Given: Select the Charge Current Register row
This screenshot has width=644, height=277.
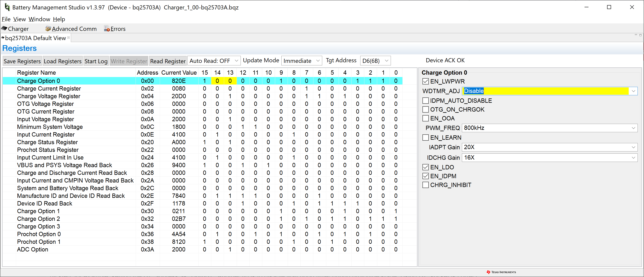Looking at the screenshot, I should 203,89.
